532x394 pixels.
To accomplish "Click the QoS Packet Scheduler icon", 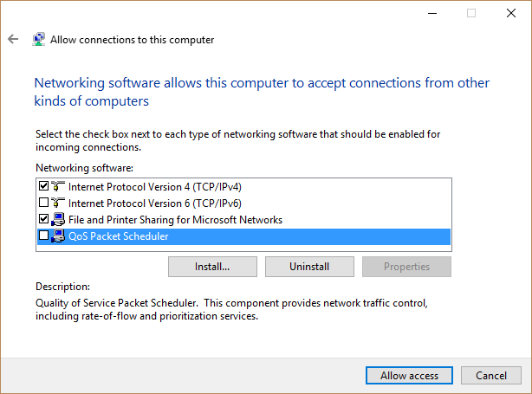I will tap(58, 236).
